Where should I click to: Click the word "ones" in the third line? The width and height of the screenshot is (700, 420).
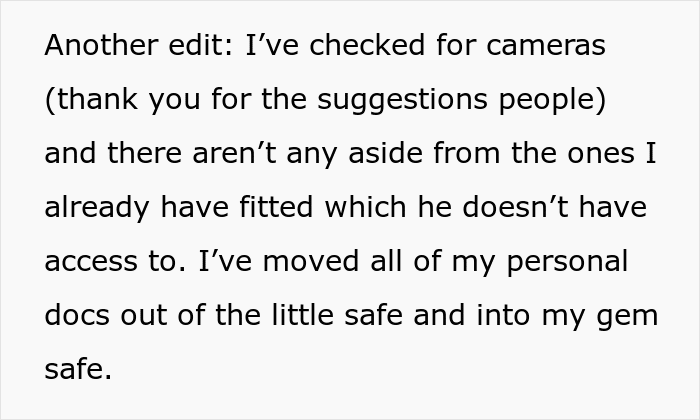[601, 154]
